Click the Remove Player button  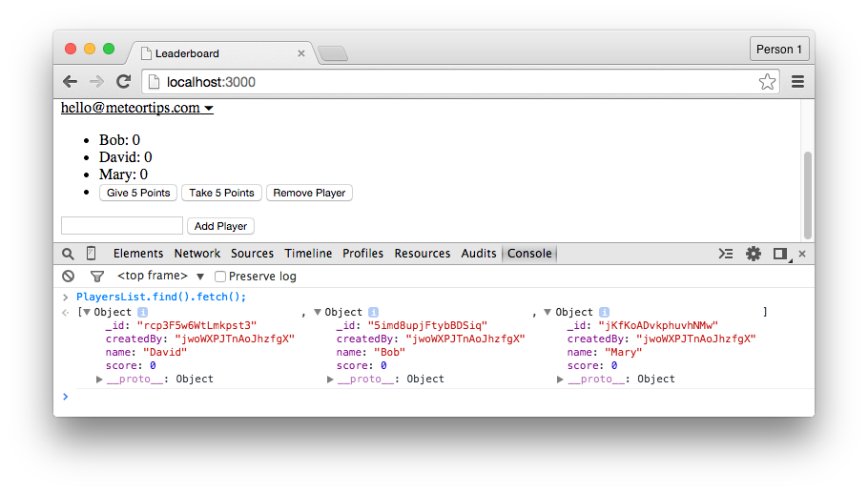tap(309, 193)
